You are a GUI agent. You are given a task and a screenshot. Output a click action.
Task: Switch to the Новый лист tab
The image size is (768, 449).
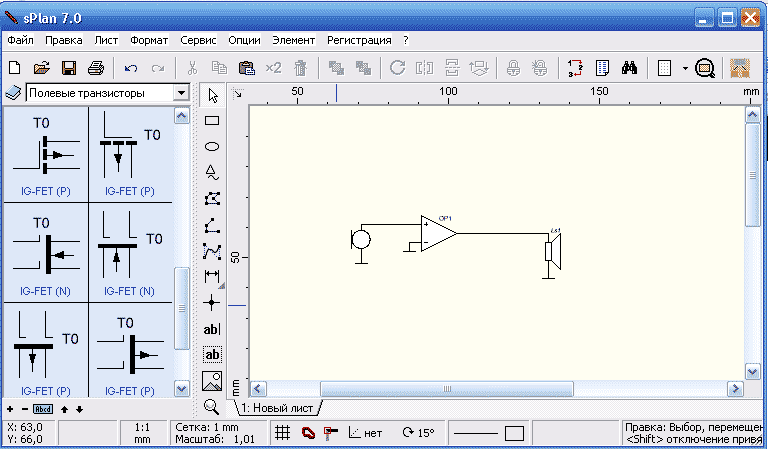pos(277,408)
